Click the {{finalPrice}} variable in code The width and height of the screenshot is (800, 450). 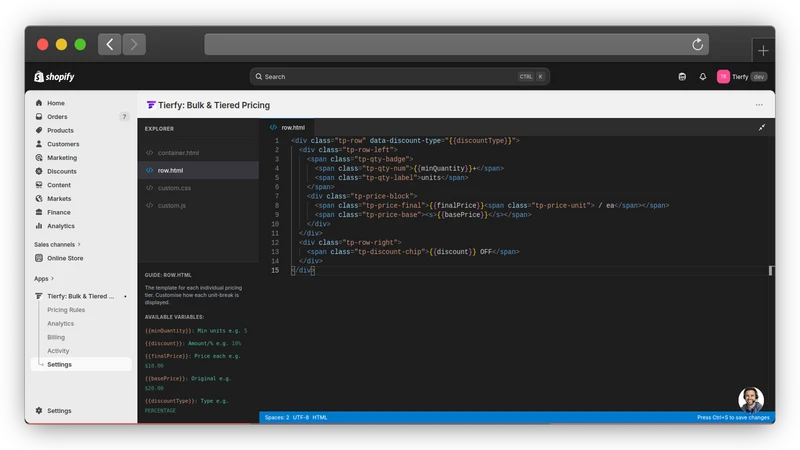click(457, 206)
